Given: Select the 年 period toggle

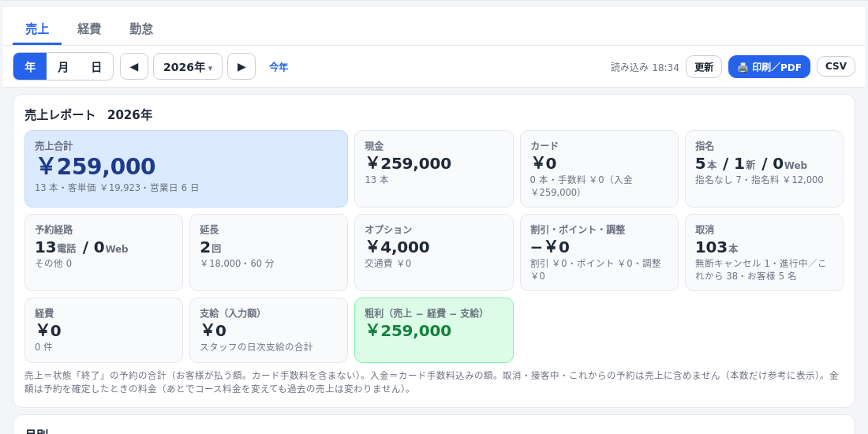Looking at the screenshot, I should click(x=30, y=67).
